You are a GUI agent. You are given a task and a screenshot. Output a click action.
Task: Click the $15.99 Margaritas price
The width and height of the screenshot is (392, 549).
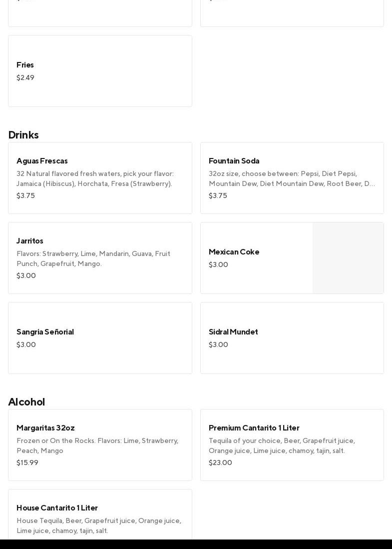point(27,462)
